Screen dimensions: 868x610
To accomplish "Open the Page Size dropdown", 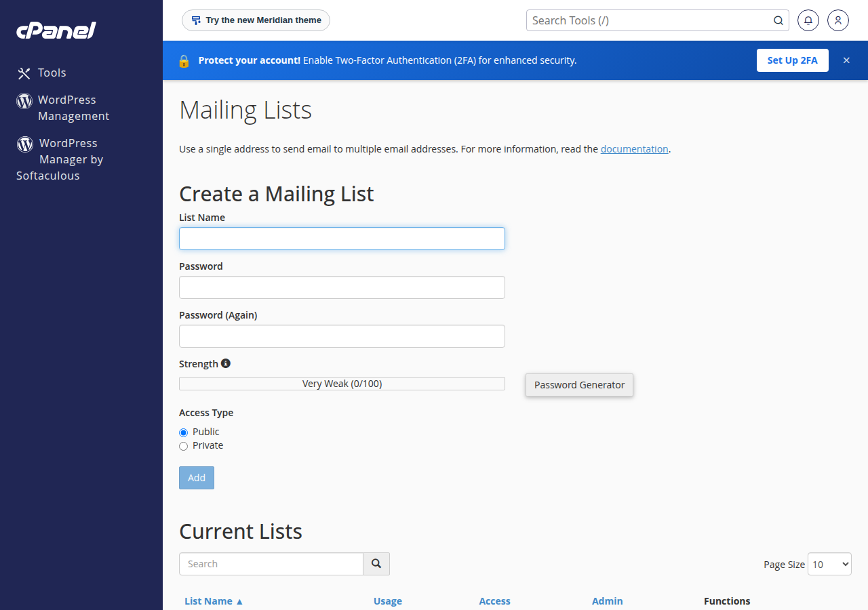I will pos(829,564).
